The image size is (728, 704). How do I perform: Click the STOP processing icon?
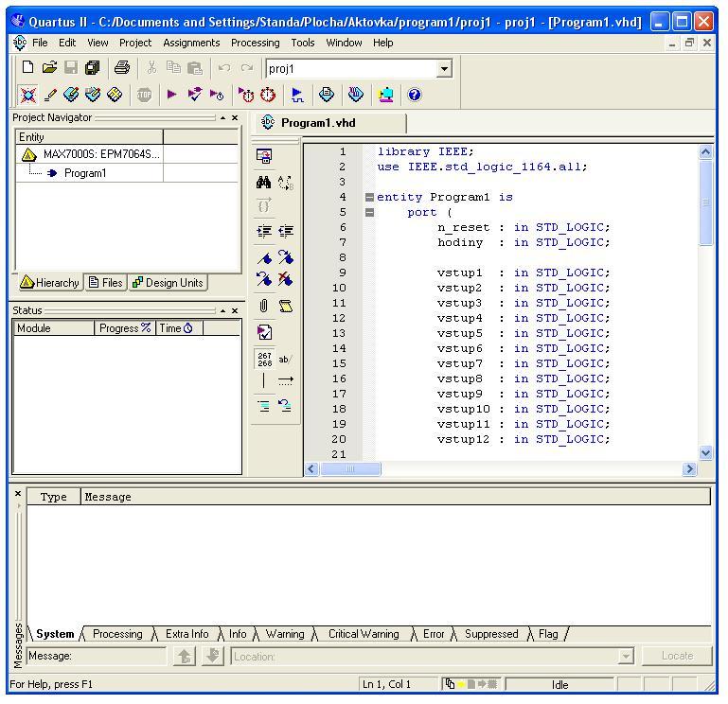[x=144, y=96]
